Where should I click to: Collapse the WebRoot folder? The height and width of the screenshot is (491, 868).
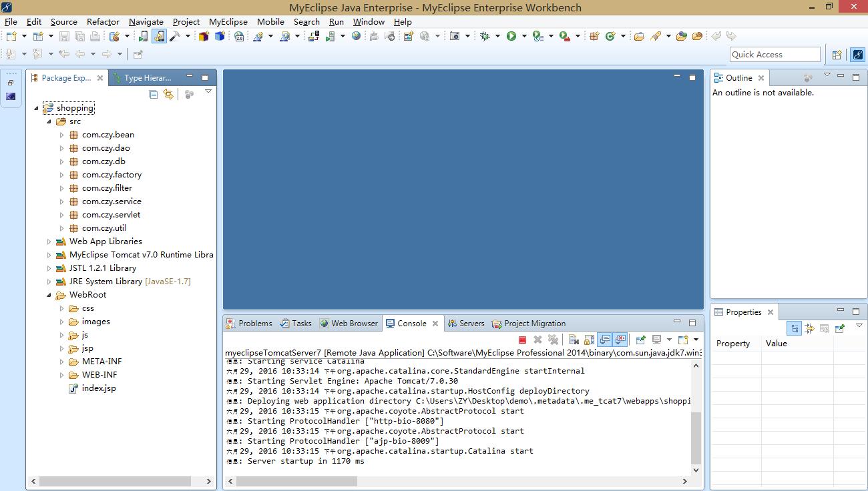49,295
